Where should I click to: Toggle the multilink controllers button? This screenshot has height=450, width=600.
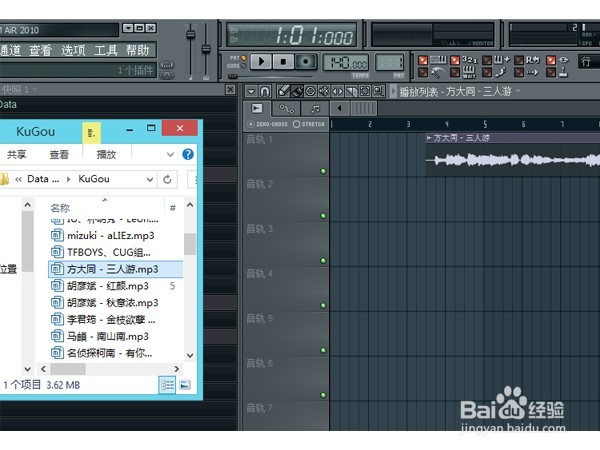559,60
